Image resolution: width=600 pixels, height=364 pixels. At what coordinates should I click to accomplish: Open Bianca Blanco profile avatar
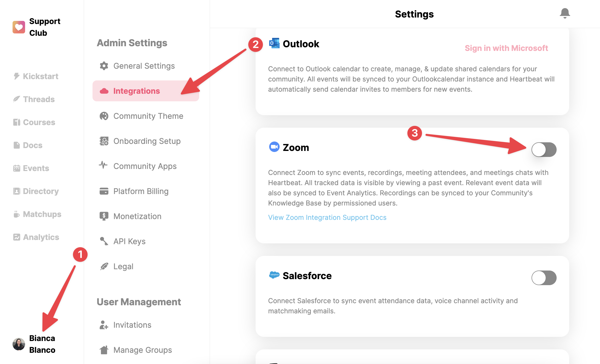tap(19, 344)
